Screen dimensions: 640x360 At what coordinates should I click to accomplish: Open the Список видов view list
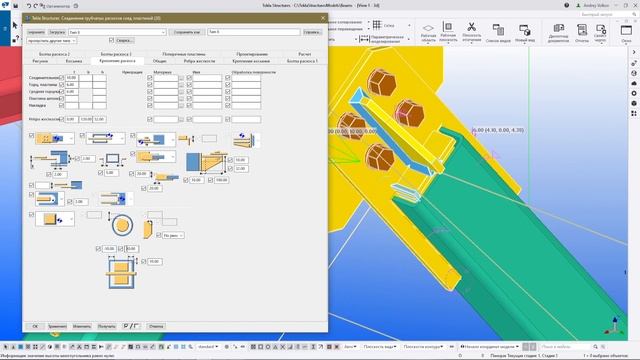point(498,33)
